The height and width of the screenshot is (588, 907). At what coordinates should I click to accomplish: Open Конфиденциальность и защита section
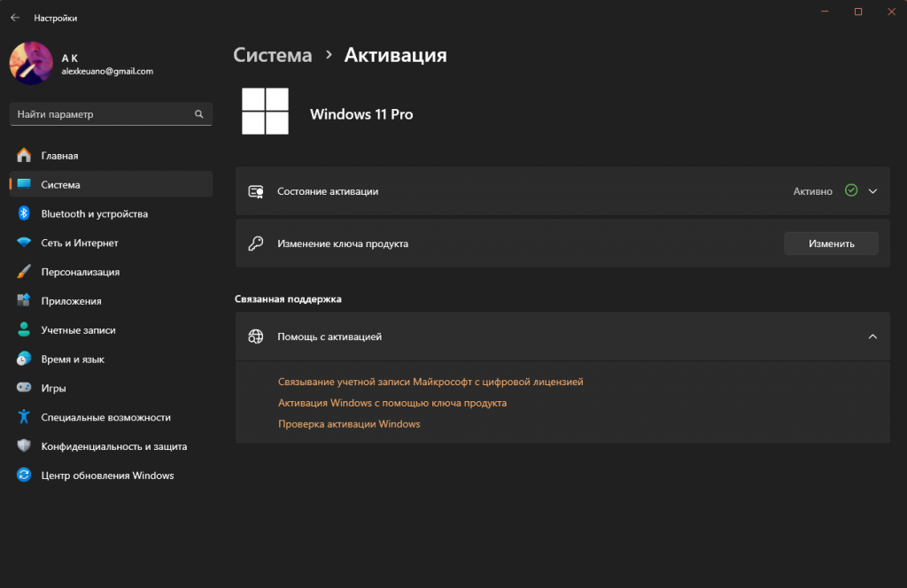[x=113, y=446]
